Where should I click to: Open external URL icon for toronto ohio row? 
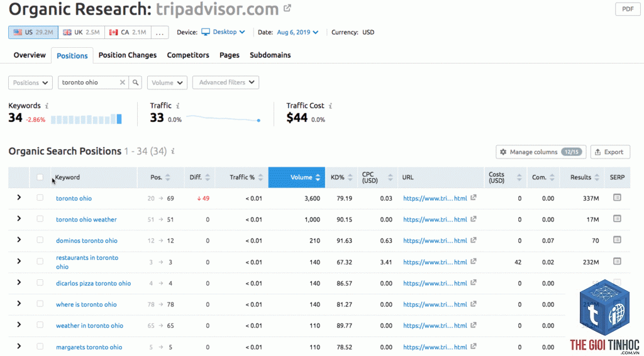click(474, 197)
